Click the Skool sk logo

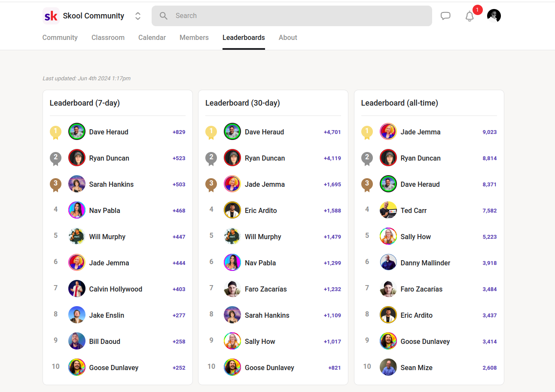pos(51,16)
